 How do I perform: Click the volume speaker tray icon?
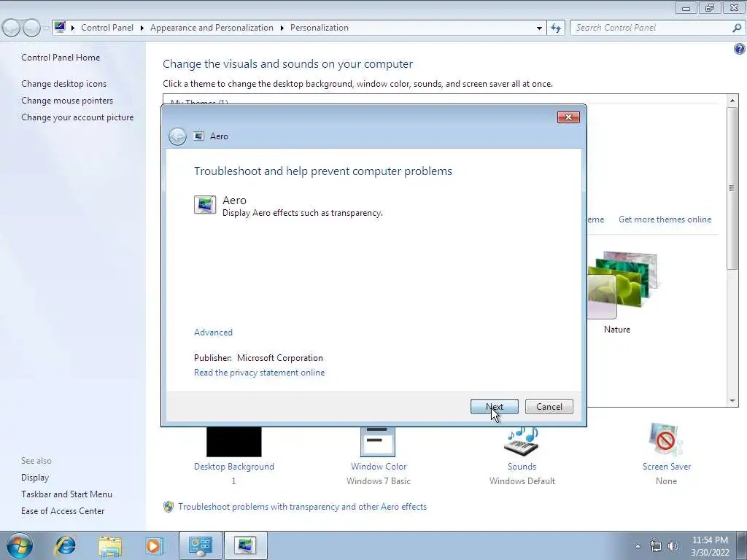[673, 546]
